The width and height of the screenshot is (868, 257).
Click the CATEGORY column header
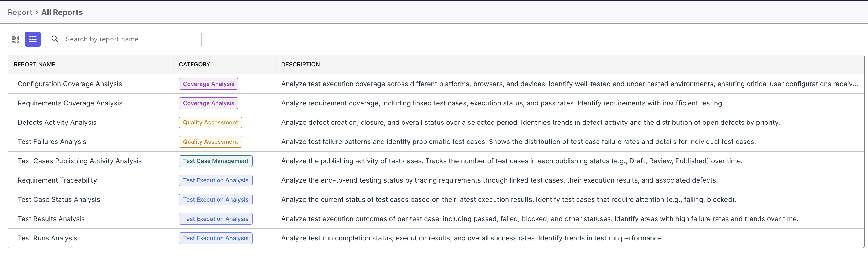point(194,64)
